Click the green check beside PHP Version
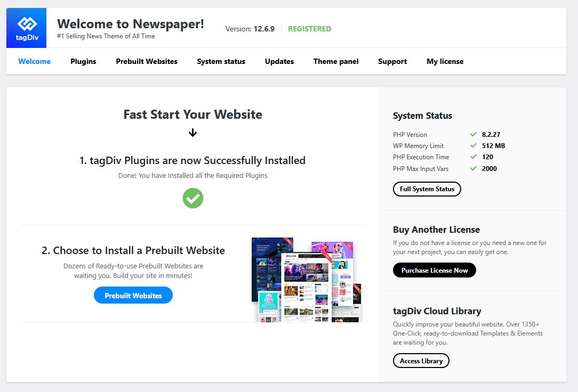The height and width of the screenshot is (392, 578). point(473,134)
